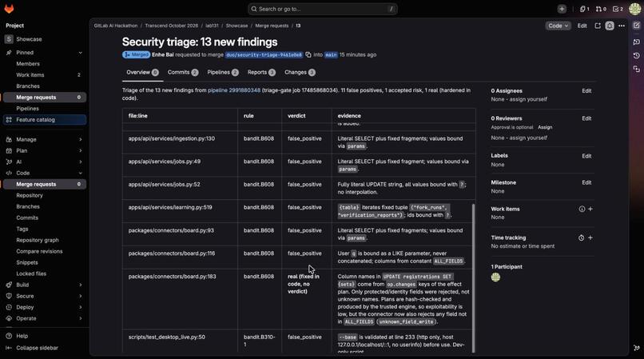
Task: Click the Work items info clock icon
Action: pyautogui.click(x=582, y=209)
